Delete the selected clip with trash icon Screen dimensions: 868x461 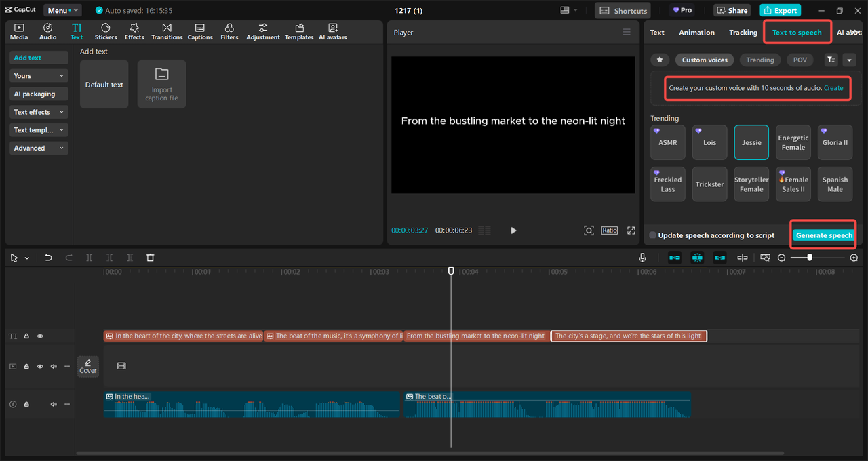pyautogui.click(x=151, y=258)
